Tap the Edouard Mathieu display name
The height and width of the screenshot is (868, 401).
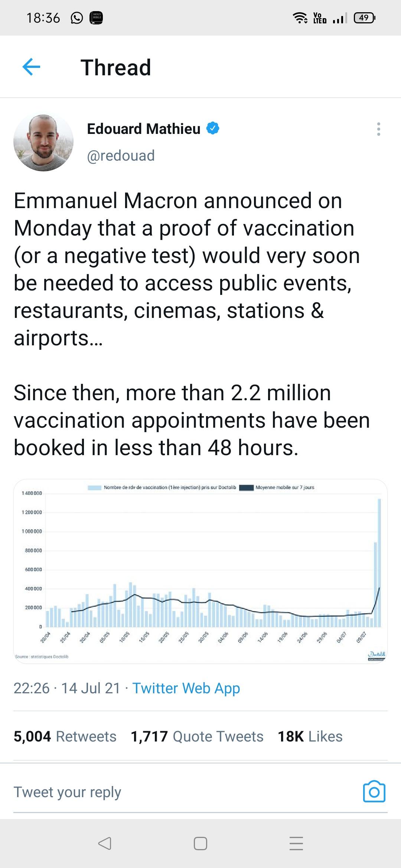click(144, 129)
